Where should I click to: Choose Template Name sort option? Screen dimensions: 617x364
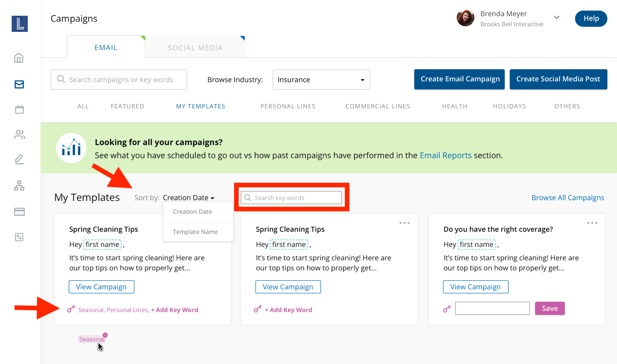195,232
